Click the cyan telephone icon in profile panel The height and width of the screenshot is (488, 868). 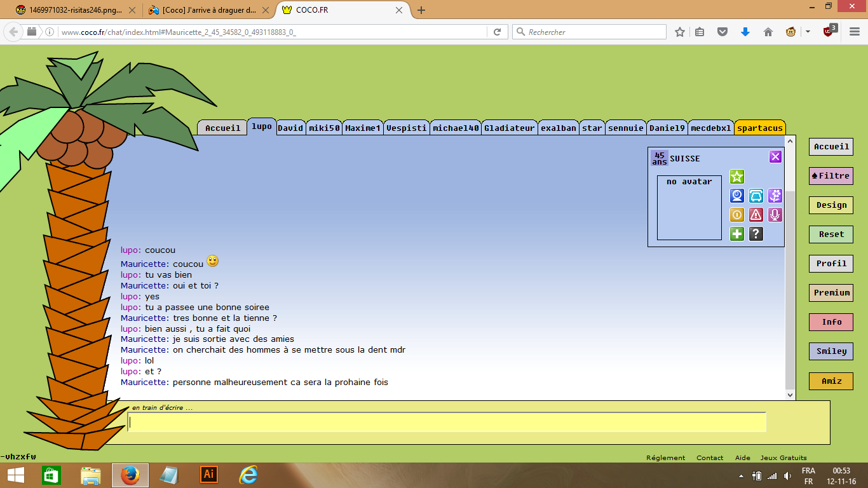click(x=756, y=196)
